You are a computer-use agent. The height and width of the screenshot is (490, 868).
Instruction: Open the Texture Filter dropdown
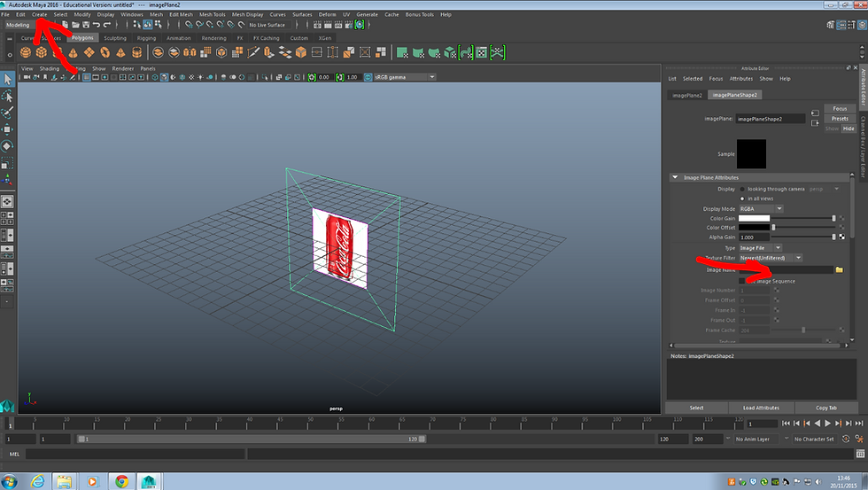(771, 258)
